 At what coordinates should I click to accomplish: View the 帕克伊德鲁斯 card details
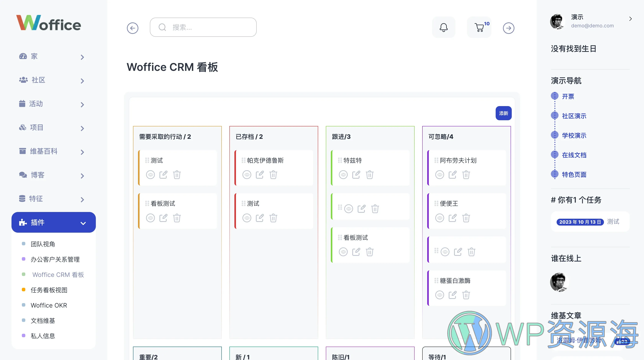coord(247,175)
